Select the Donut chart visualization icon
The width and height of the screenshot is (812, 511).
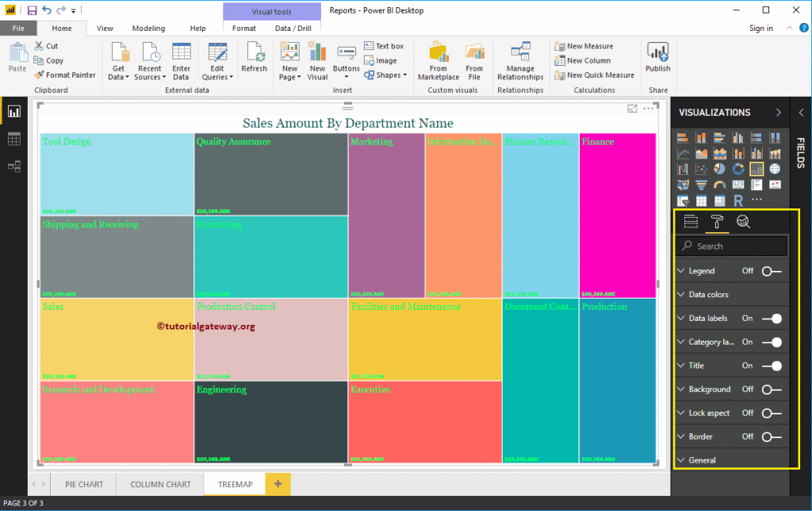point(738,169)
